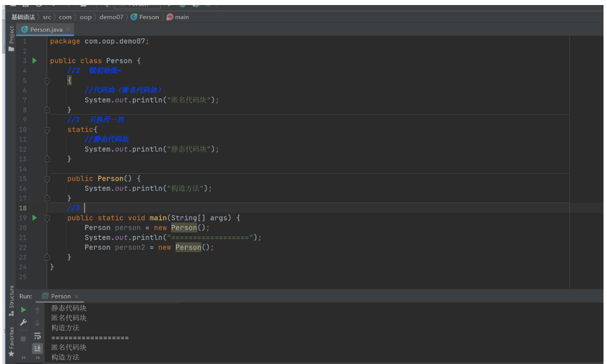607x364 pixels.
Task: Collapse the anonymous code block at line 5
Action: (x=47, y=80)
